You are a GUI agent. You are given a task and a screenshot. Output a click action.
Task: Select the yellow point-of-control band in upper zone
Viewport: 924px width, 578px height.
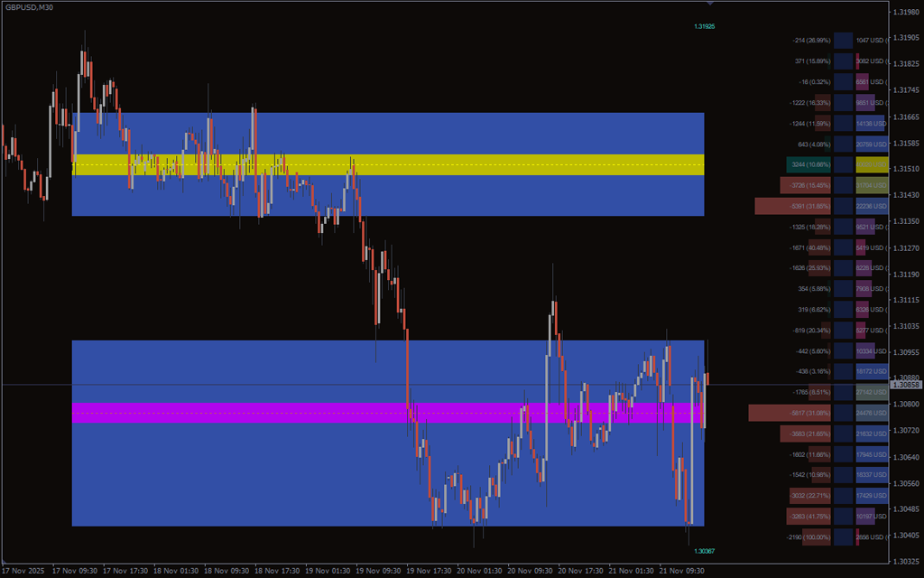click(388, 164)
